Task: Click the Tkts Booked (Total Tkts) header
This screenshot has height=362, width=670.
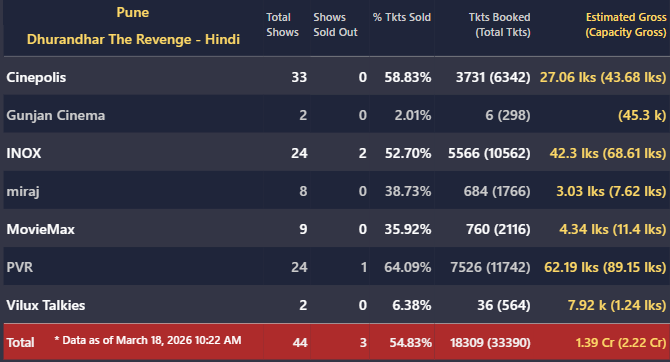Action: (x=500, y=25)
